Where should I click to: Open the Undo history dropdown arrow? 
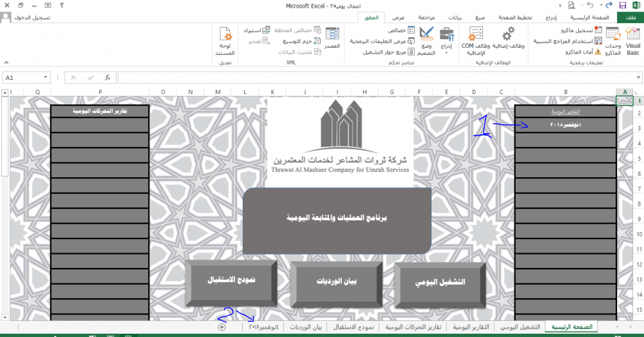pos(582,6)
